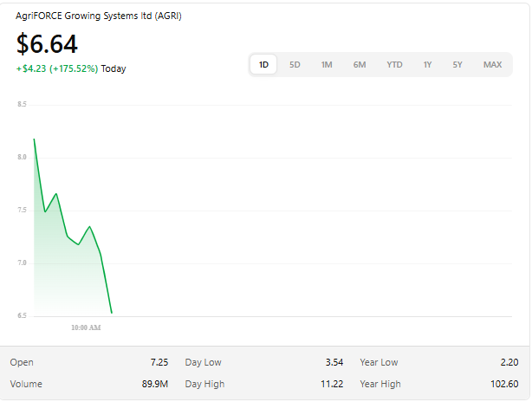Click the 'Year High' stat label

tap(380, 384)
